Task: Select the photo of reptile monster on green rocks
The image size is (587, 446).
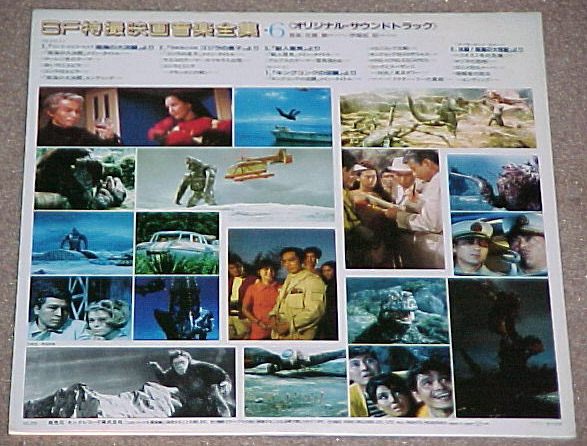Action: [398, 311]
